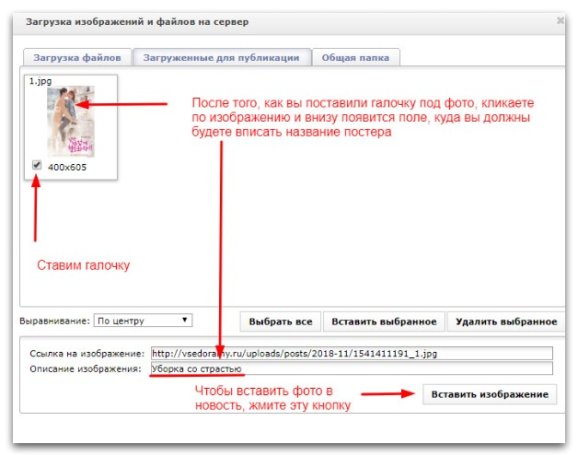This screenshot has width=578, height=455.
Task: Close the upload dialog with X
Action: [x=560, y=20]
